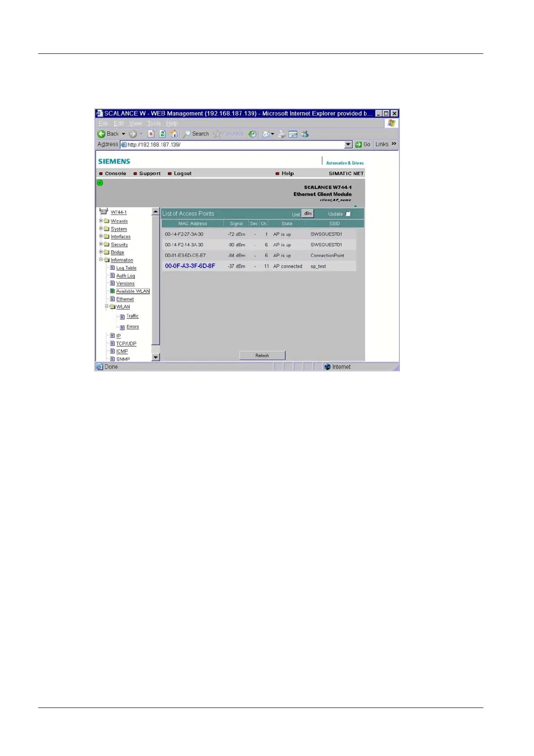534x756 pixels.
Task: Open the TCP/UDP tree link
Action: (126, 343)
